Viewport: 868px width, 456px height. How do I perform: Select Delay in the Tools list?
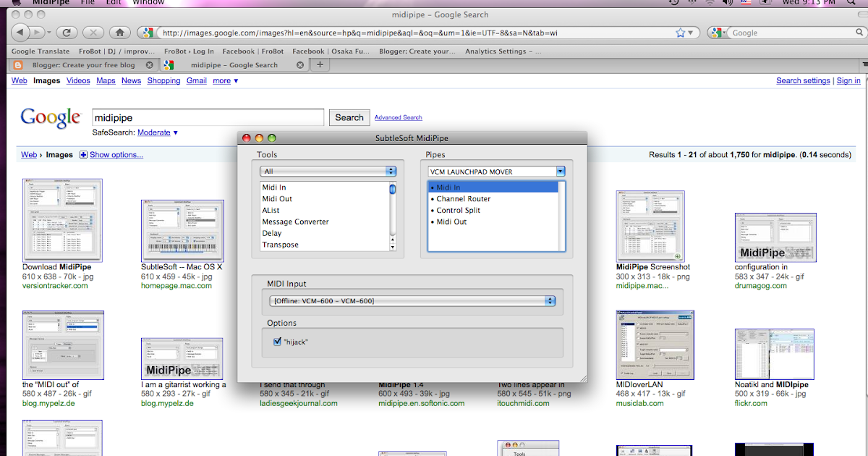(325, 234)
